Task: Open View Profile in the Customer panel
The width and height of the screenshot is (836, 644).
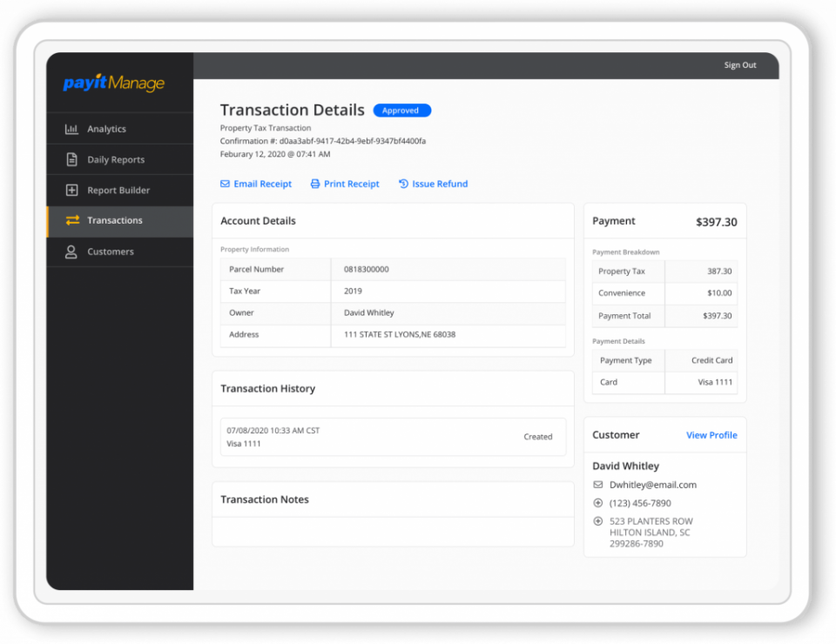Action: point(711,435)
